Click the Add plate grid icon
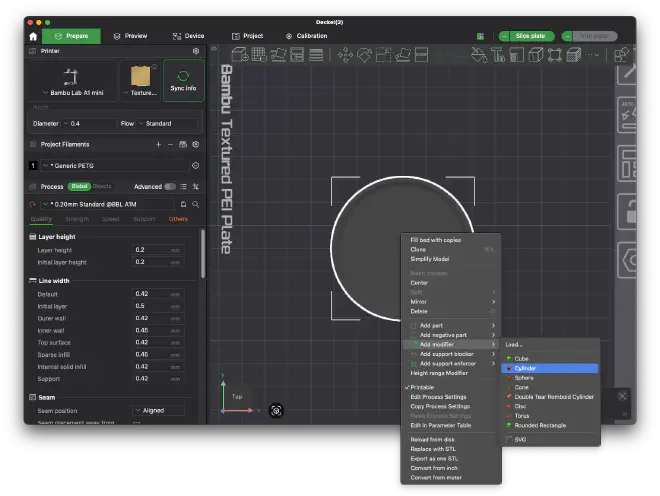660x496 pixels. (x=259, y=55)
